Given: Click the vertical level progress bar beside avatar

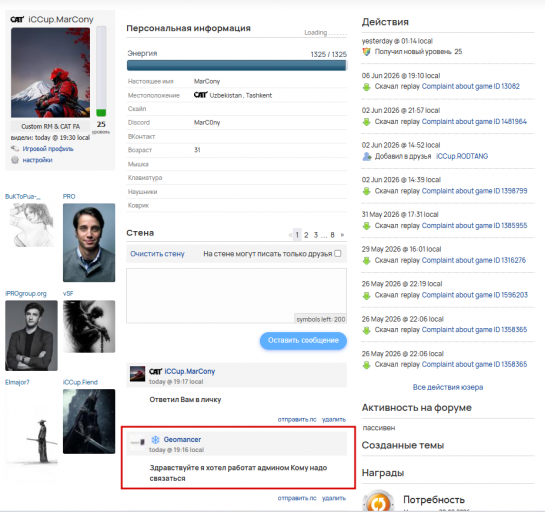Looking at the screenshot, I should click(x=101, y=71).
